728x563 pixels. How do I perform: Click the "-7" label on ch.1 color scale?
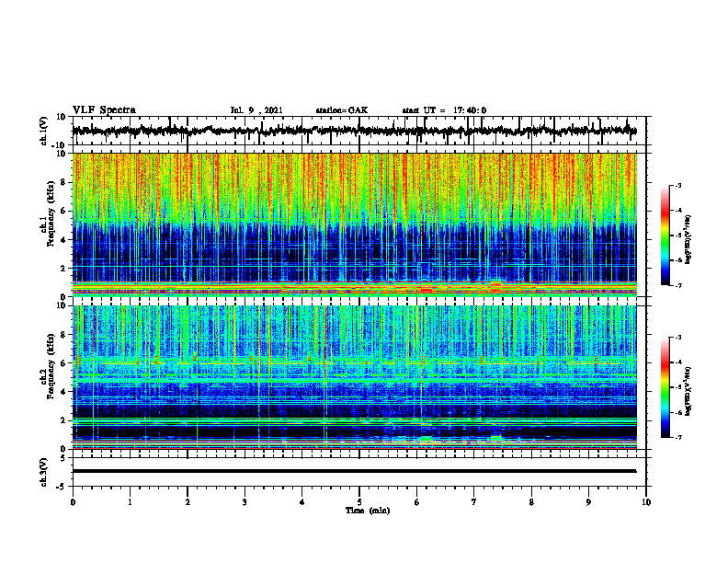(678, 285)
